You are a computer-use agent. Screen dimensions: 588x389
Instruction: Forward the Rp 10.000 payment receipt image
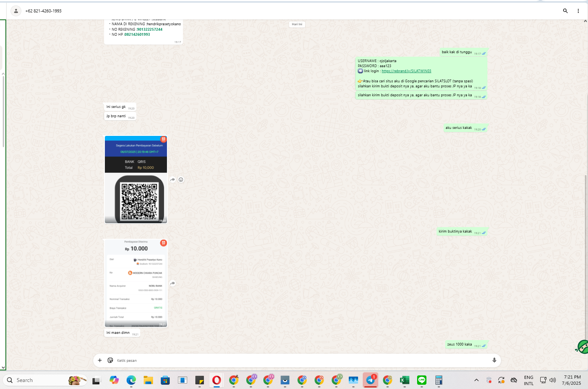pyautogui.click(x=172, y=283)
